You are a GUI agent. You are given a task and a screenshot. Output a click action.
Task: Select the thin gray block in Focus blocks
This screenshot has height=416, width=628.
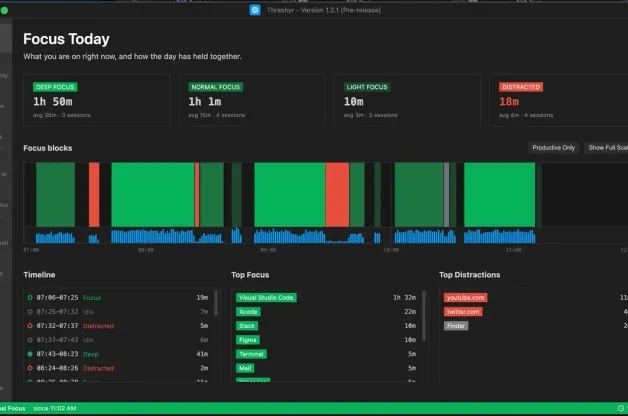[447, 195]
